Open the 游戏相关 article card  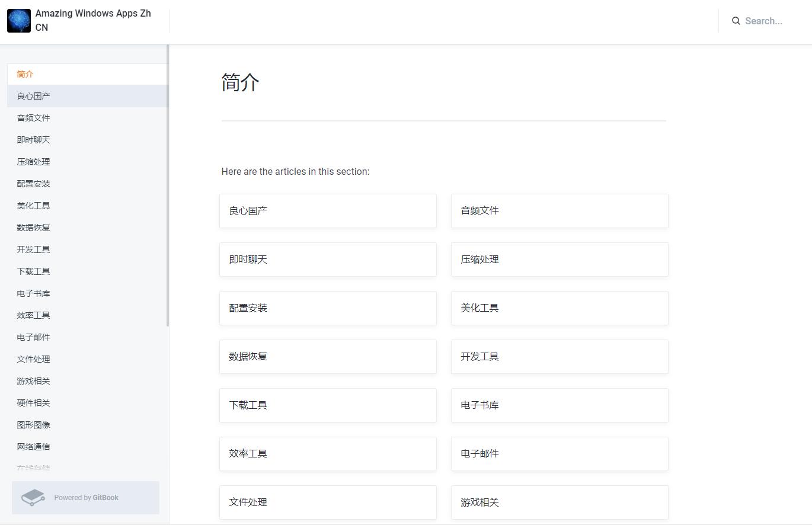559,502
